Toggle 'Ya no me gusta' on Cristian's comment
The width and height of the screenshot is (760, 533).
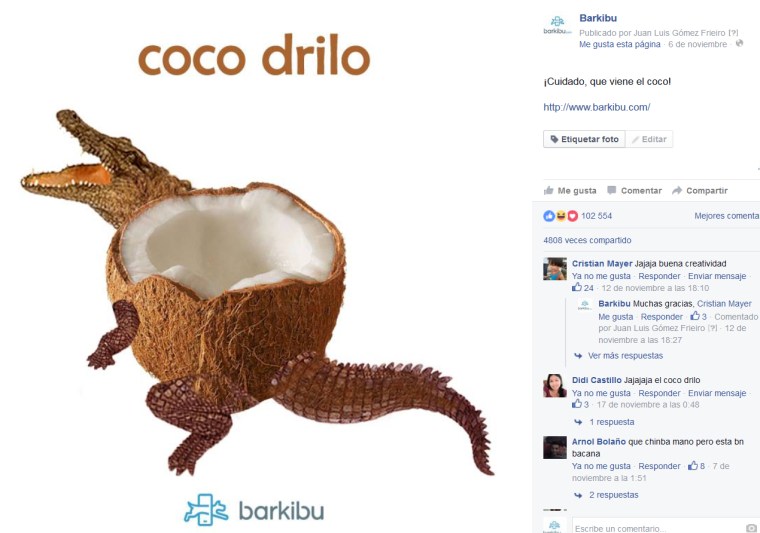601,276
